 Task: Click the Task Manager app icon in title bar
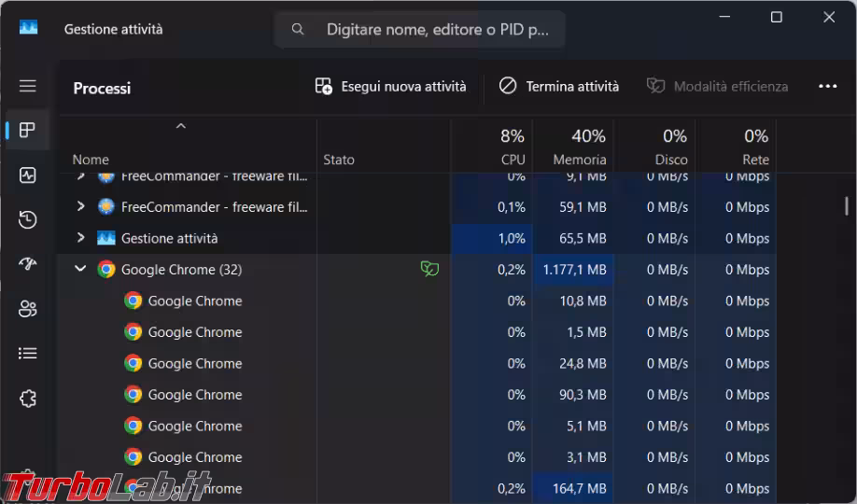28,27
